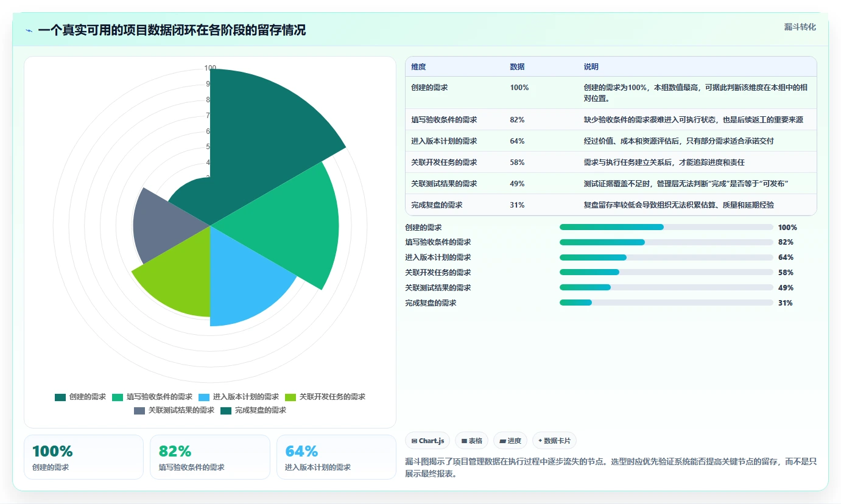Toggle 完成复盘的需求 legend swatch

pyautogui.click(x=226, y=410)
